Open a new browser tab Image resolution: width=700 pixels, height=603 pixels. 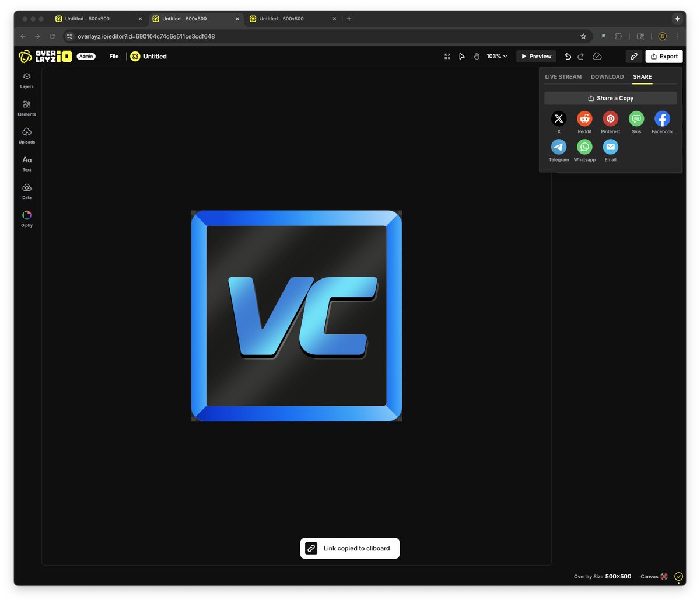pyautogui.click(x=349, y=19)
